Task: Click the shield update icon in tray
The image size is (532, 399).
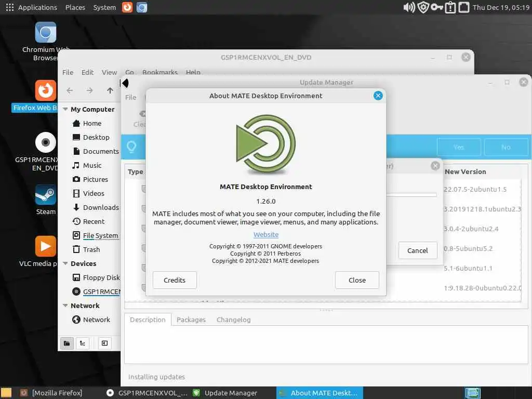Action: click(x=423, y=7)
